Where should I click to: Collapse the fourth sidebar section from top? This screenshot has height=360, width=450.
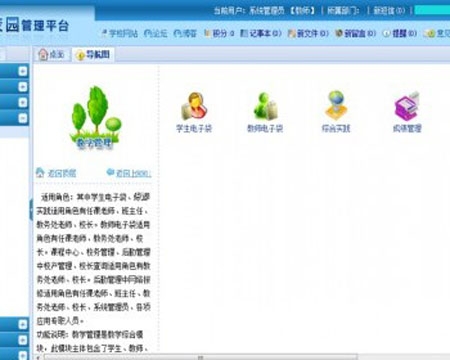pyautogui.click(x=23, y=118)
